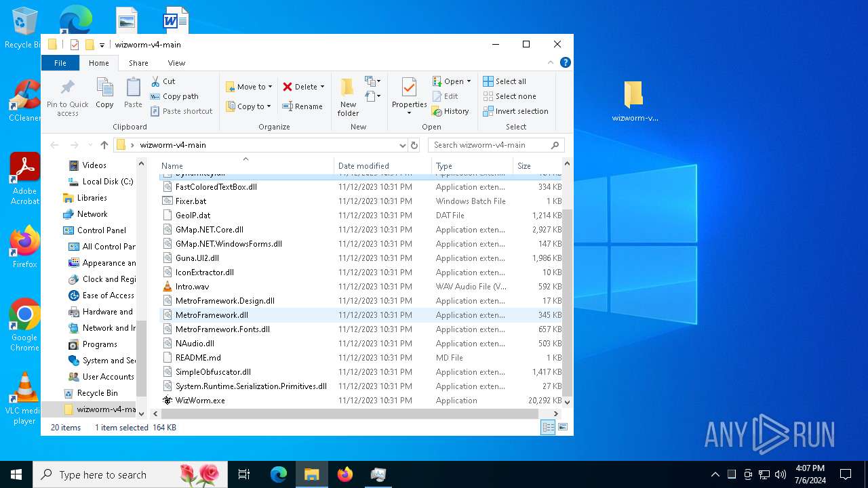
Task: Invert selection of files
Action: [515, 111]
